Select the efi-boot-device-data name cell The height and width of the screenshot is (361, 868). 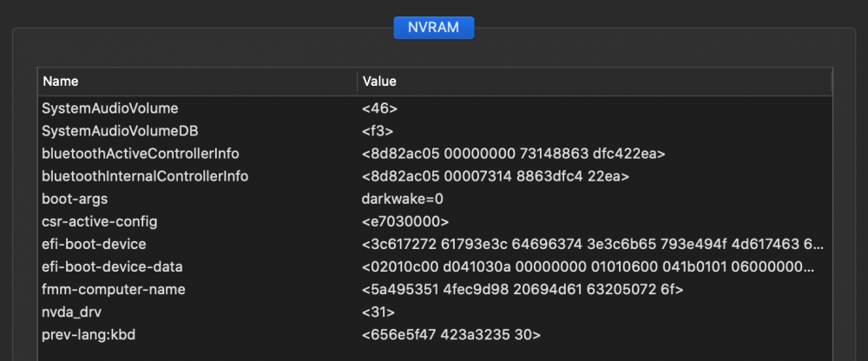coord(112,267)
